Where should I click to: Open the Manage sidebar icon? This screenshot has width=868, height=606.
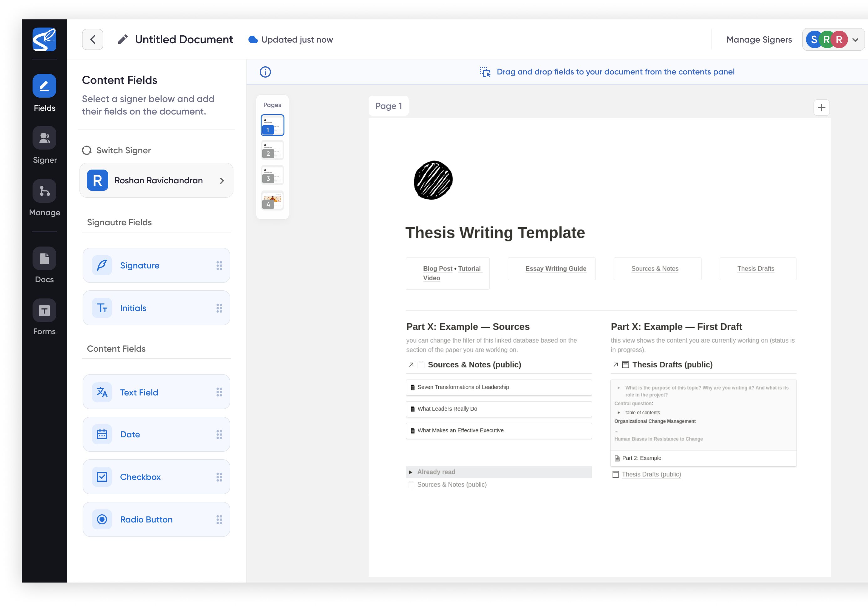pos(44,191)
